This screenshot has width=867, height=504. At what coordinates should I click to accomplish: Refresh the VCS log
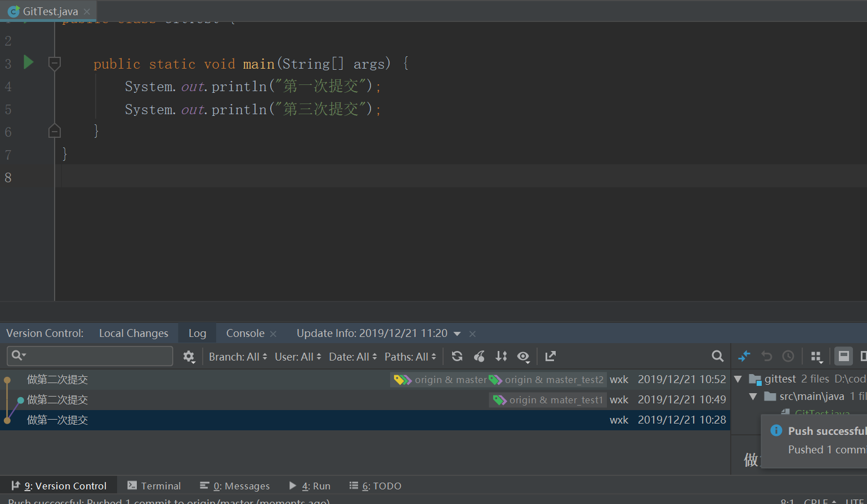pos(457,356)
